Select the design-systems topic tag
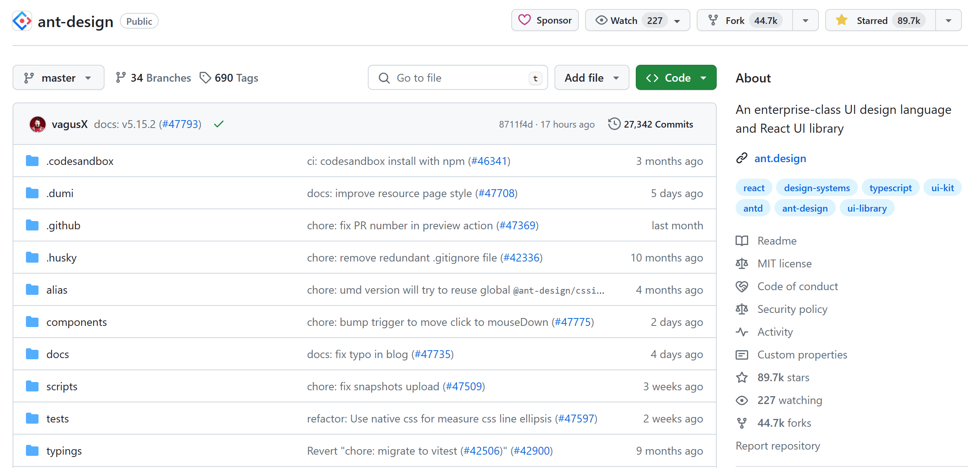The image size is (980, 468). pos(817,188)
